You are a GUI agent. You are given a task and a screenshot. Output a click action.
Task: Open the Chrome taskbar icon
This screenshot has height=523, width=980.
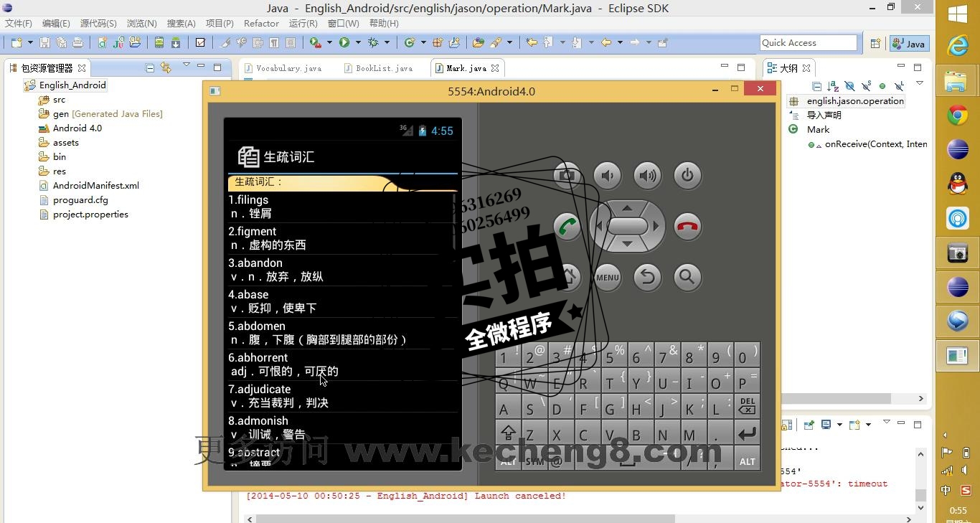(x=958, y=116)
